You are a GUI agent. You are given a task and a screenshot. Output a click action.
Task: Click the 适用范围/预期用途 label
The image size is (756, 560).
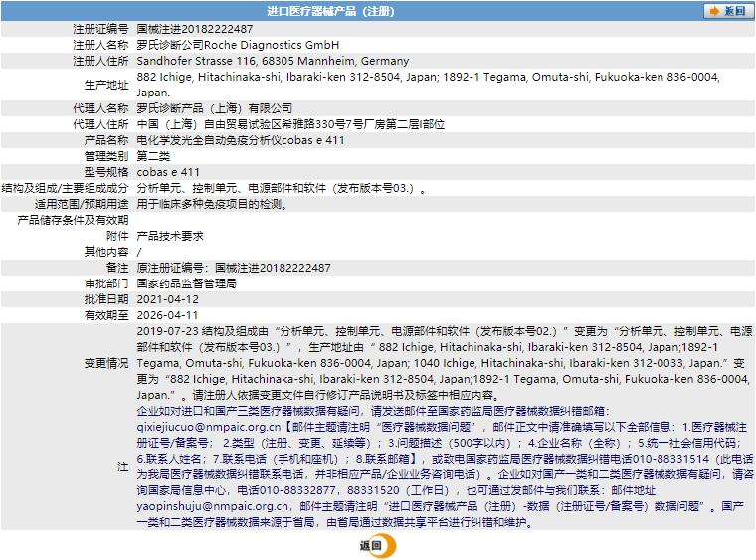82,204
